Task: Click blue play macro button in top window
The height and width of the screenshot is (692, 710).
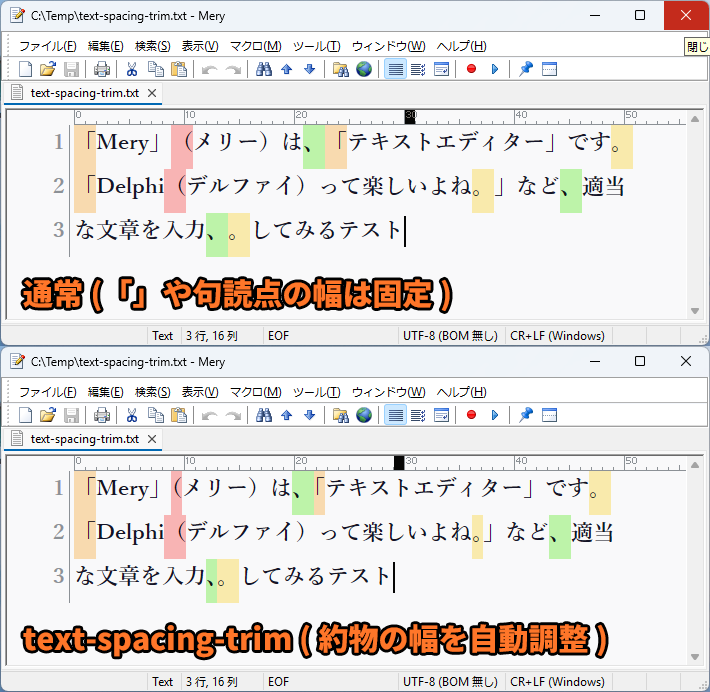Action: (x=495, y=69)
